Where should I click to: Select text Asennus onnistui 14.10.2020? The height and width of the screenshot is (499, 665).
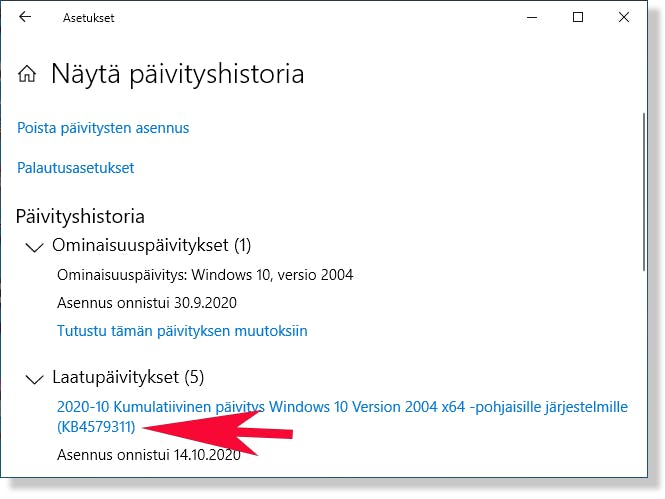tap(149, 455)
